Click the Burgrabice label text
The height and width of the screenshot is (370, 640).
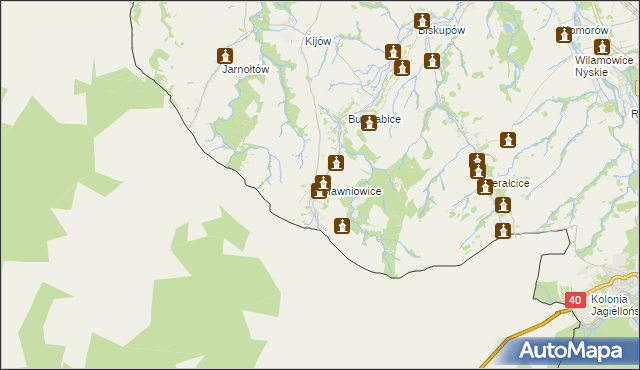374,119
